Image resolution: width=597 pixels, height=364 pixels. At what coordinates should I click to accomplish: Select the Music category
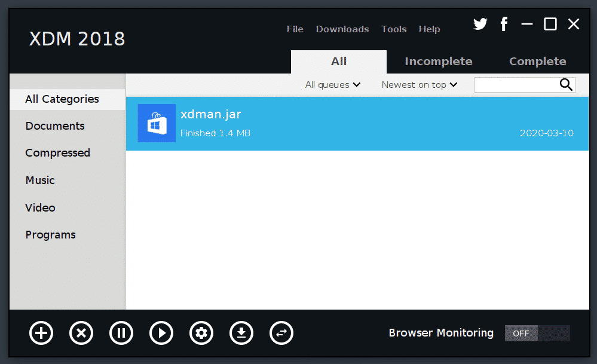pos(40,180)
